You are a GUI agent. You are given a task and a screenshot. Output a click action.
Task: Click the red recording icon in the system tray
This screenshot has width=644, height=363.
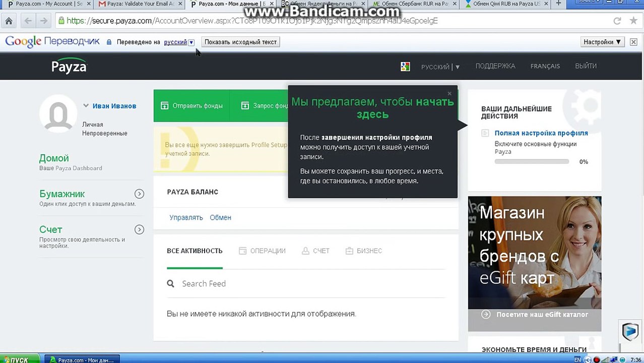pyautogui.click(x=596, y=359)
